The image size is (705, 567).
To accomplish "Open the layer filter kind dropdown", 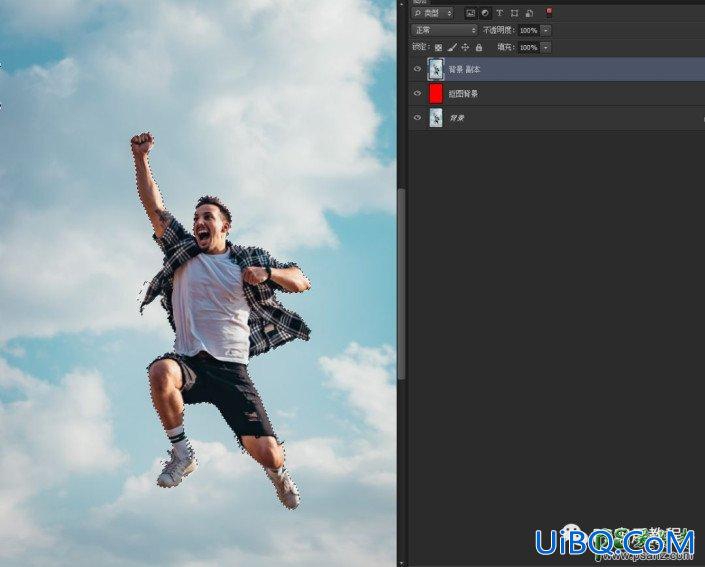I will [433, 13].
